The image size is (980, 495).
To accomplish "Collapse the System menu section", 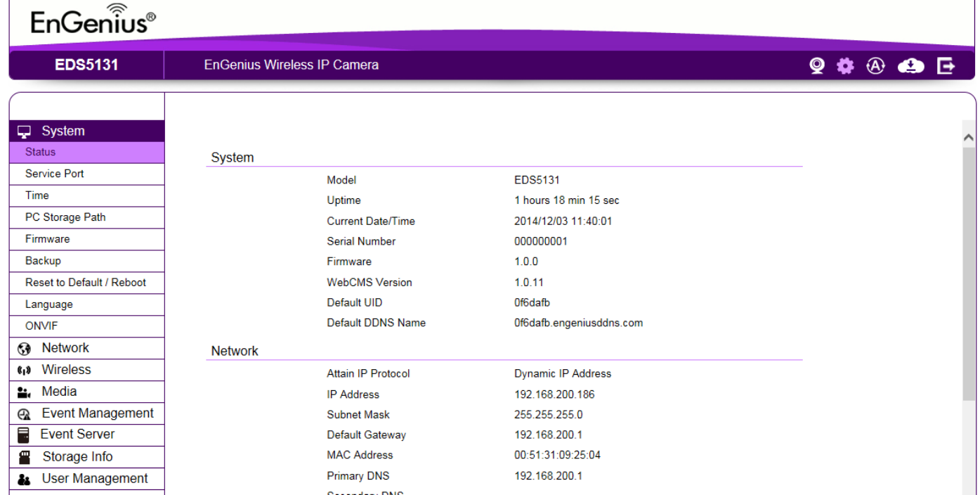I will [87, 131].
